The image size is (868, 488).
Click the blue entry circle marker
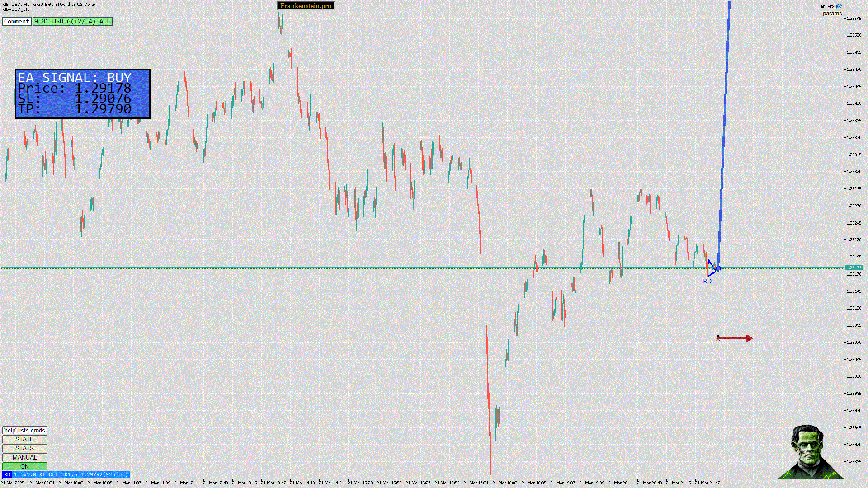pos(718,268)
